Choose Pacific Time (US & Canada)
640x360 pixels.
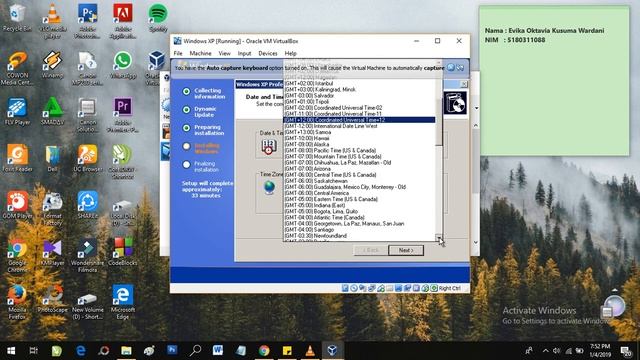[x=359, y=151]
